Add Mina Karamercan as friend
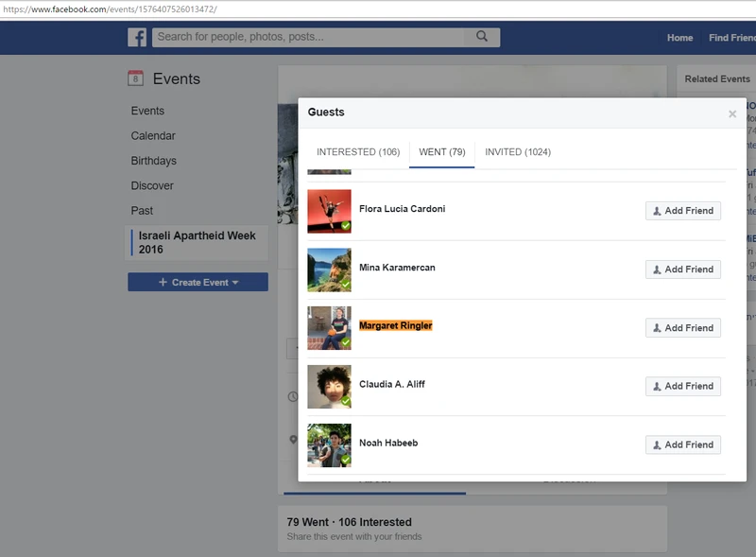This screenshot has width=756, height=557. click(682, 270)
